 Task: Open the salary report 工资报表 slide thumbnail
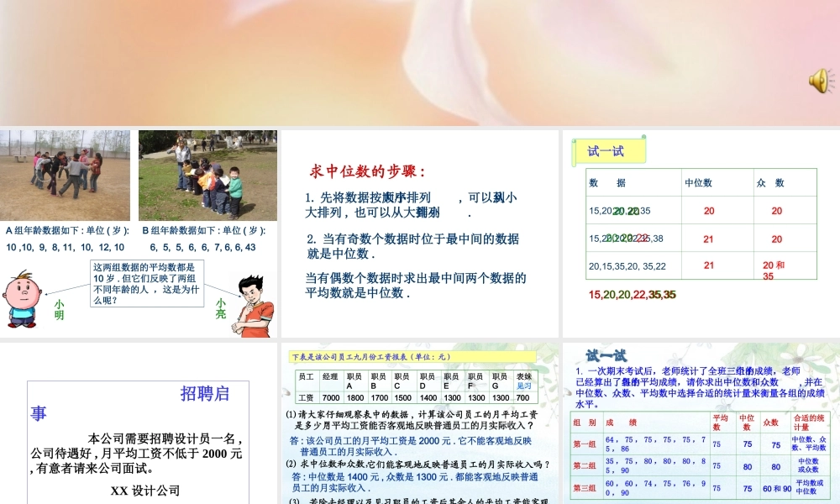419,423
